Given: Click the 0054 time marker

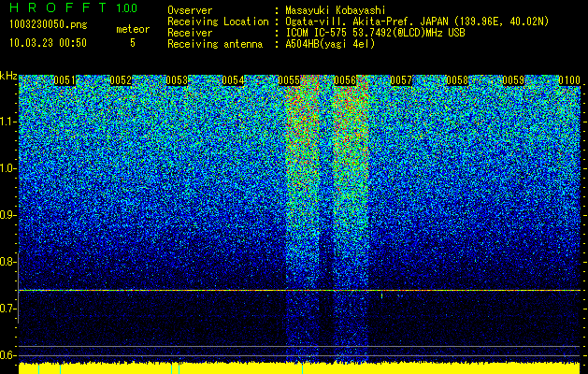Looking at the screenshot, I should [233, 80].
